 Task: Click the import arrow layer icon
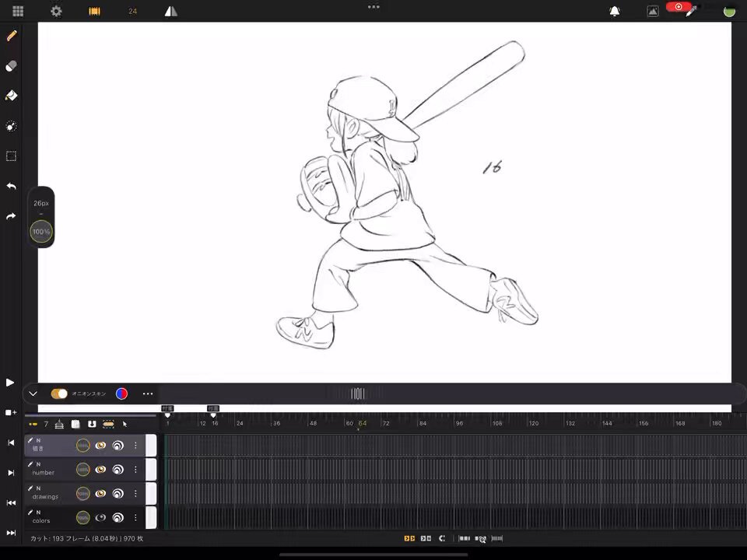click(92, 424)
